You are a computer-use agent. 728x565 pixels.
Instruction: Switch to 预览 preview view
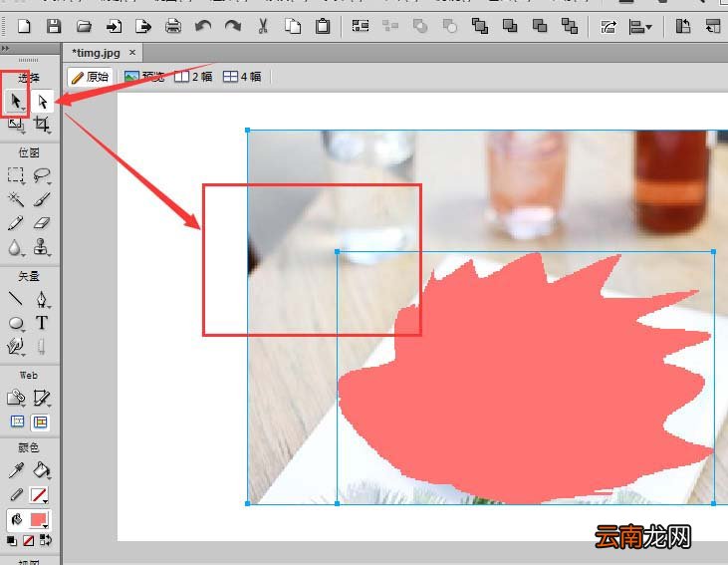[x=144, y=77]
